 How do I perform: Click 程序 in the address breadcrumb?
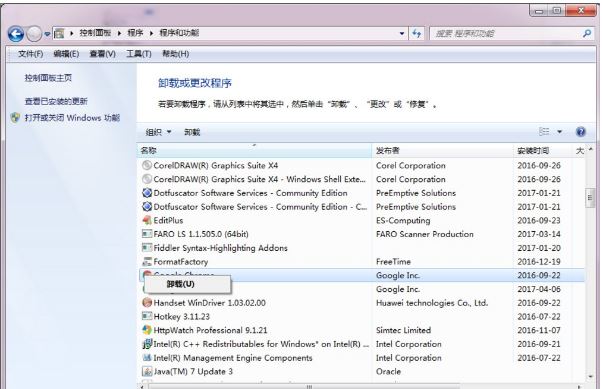[x=135, y=33]
